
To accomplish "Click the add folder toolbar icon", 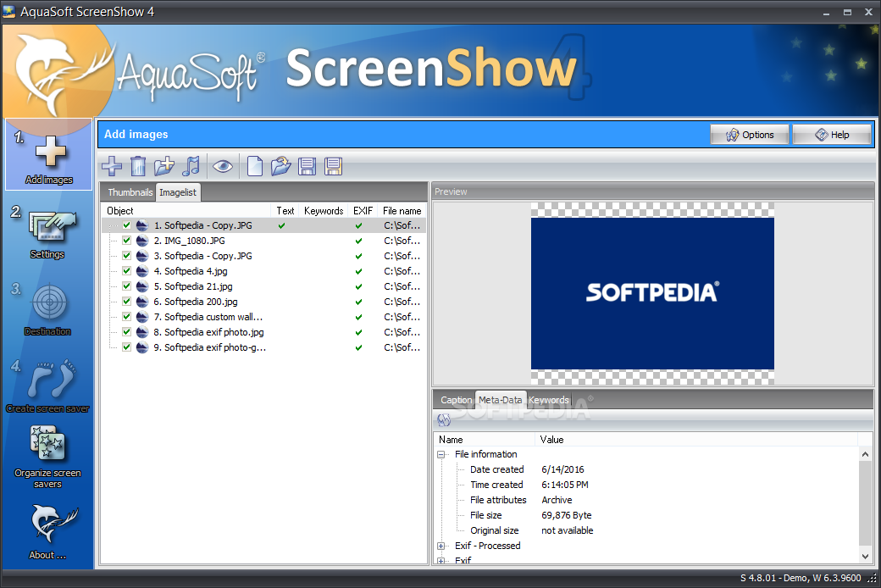I will point(164,166).
